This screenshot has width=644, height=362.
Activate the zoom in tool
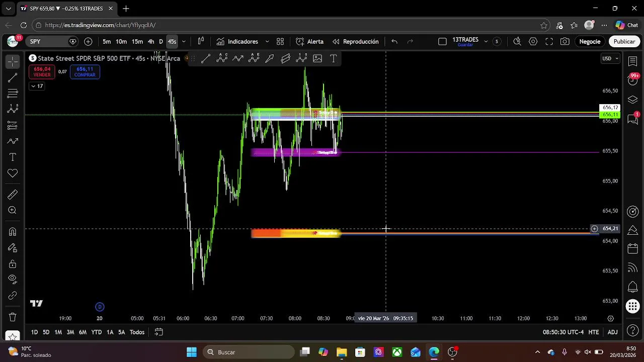[x=13, y=211]
